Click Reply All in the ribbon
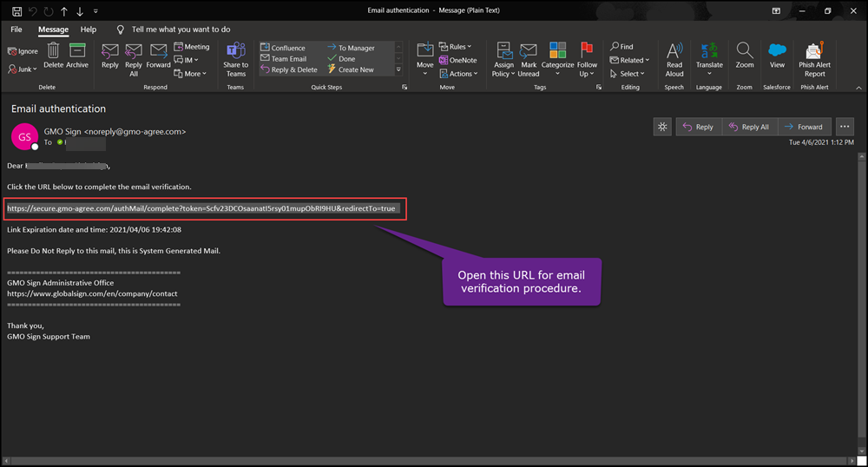 [x=134, y=59]
